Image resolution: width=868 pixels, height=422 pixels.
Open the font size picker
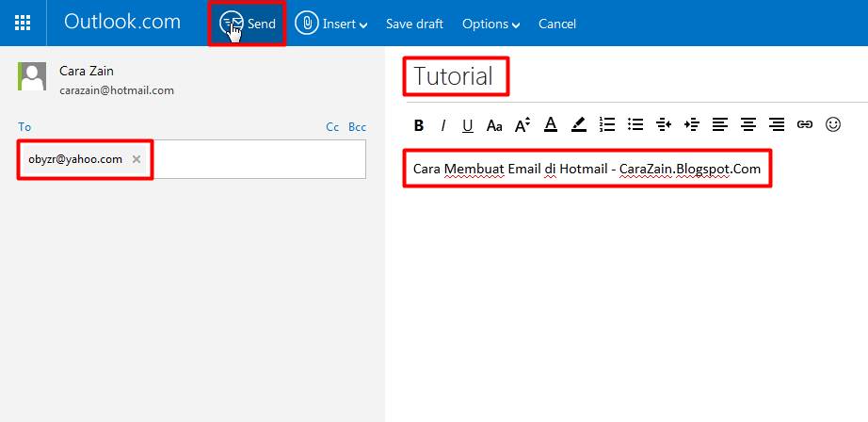[x=522, y=125]
